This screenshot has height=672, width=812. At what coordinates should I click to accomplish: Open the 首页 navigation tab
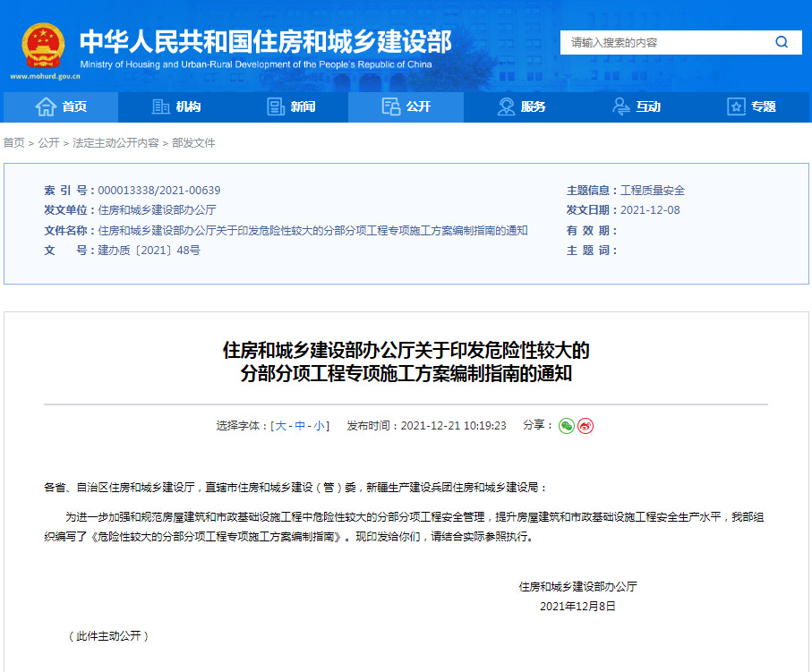click(61, 107)
